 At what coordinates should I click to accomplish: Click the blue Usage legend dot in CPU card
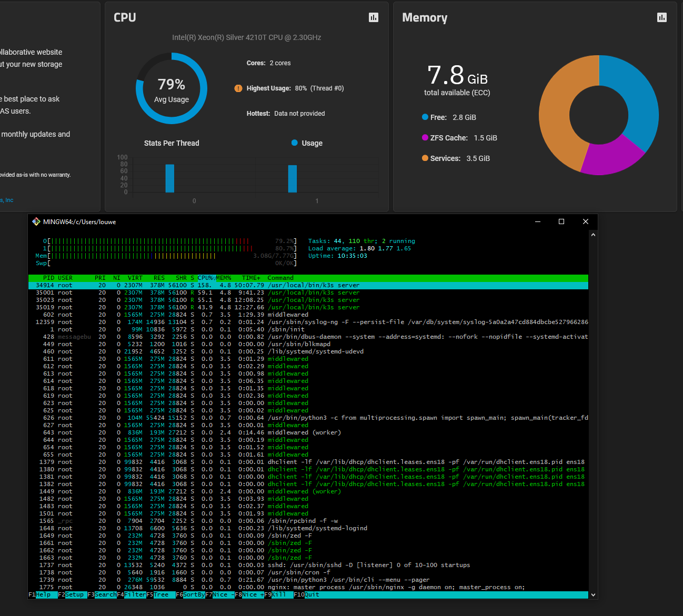click(x=295, y=143)
